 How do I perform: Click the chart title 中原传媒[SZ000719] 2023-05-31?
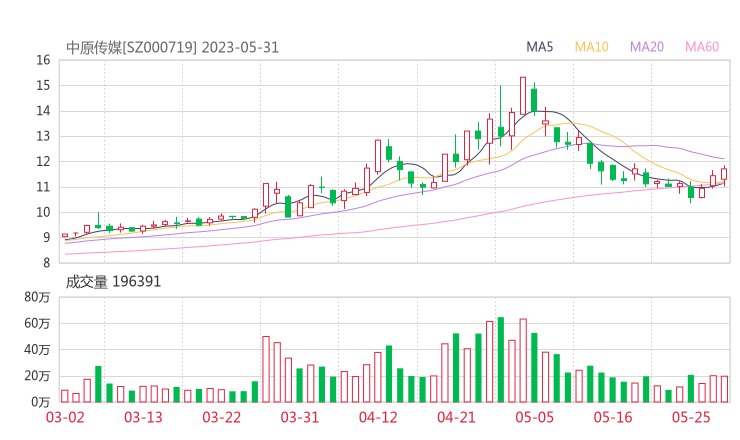[x=172, y=48]
